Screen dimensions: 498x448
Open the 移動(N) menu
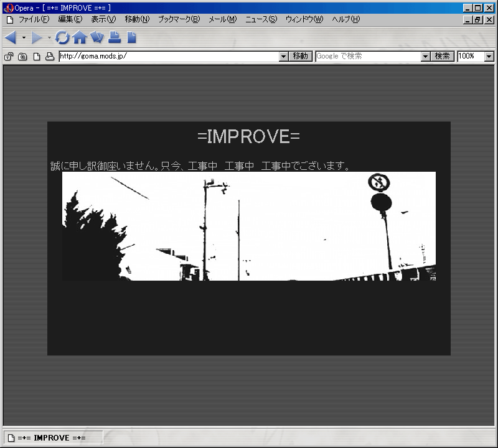[137, 19]
